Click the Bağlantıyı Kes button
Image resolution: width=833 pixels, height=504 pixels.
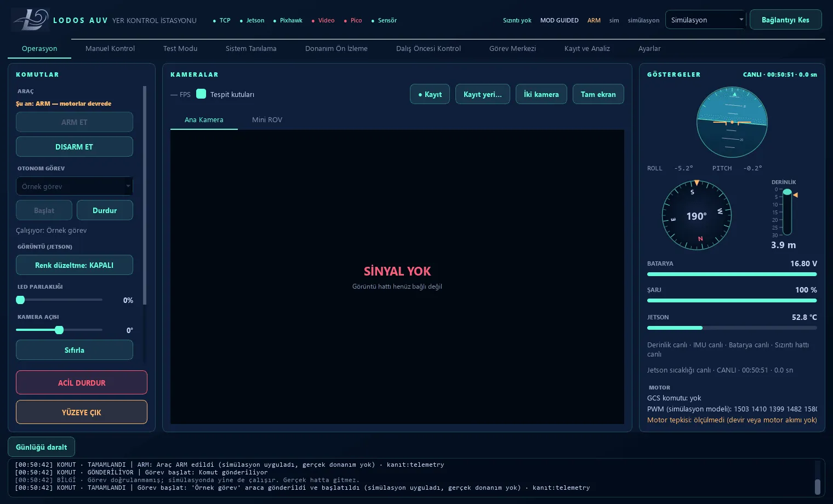coord(785,20)
